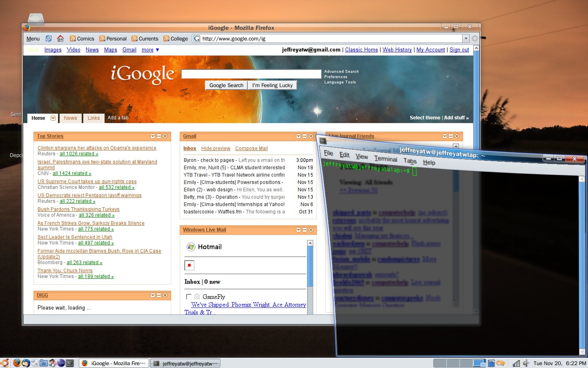The image size is (588, 368).
Task: Open the Firefox Menu button
Action: (x=33, y=39)
